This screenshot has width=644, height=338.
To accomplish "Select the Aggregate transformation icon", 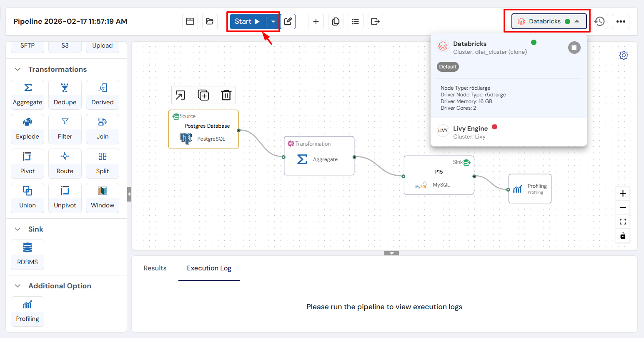I will click(x=27, y=94).
